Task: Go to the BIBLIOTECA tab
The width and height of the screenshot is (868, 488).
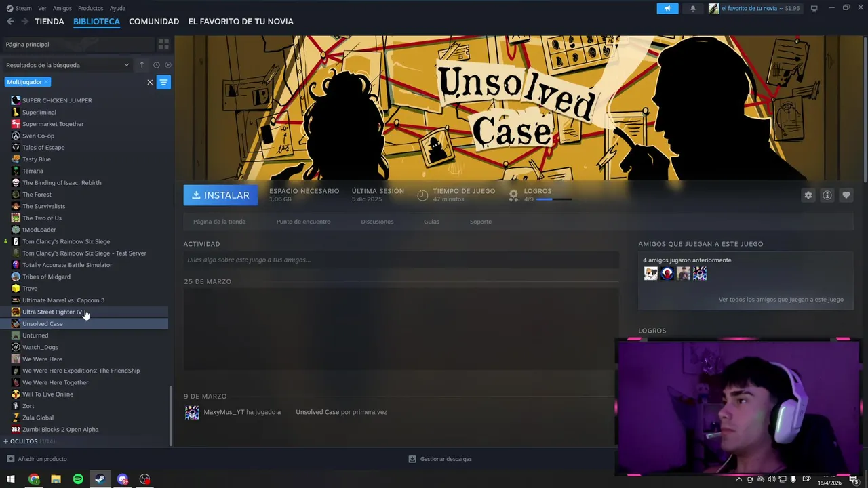Action: click(x=96, y=22)
